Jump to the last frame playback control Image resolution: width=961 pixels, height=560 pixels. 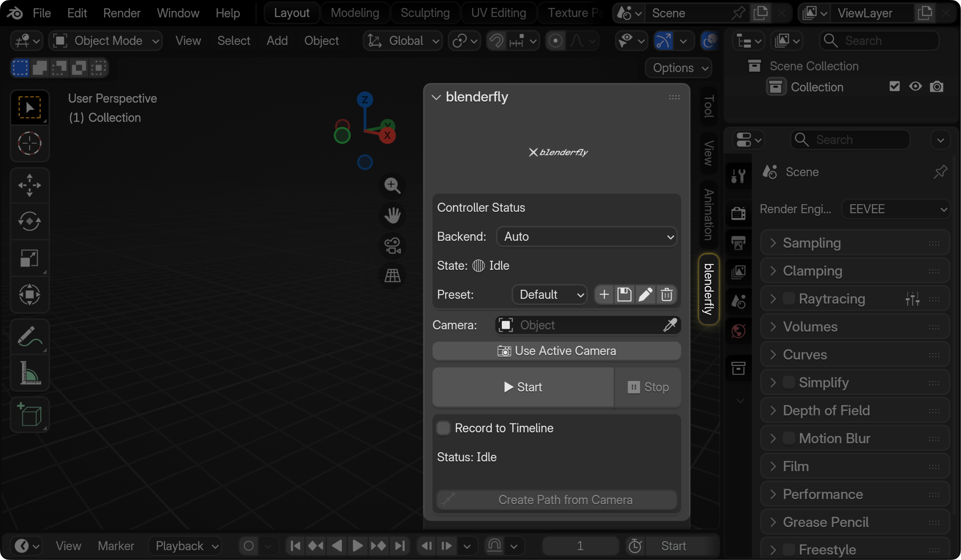point(399,545)
